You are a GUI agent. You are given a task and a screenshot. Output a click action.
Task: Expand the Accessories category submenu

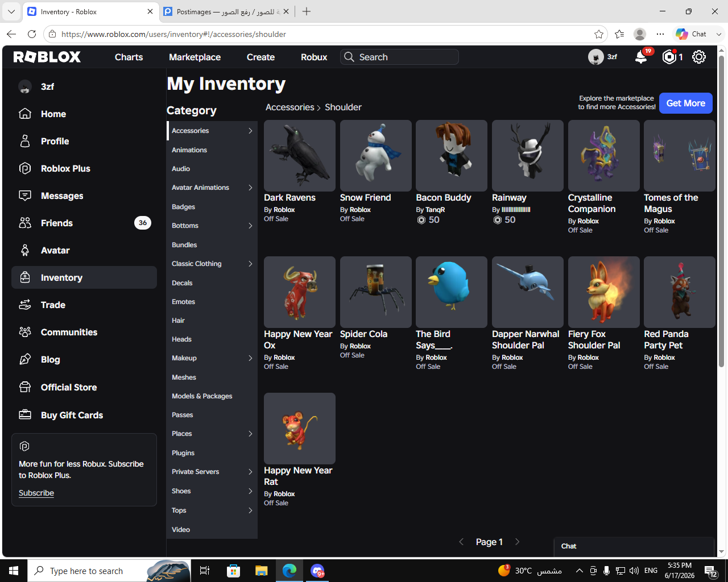coord(250,131)
